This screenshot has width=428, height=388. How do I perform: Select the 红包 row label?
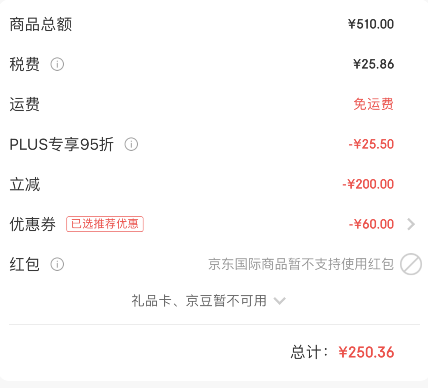(x=25, y=264)
